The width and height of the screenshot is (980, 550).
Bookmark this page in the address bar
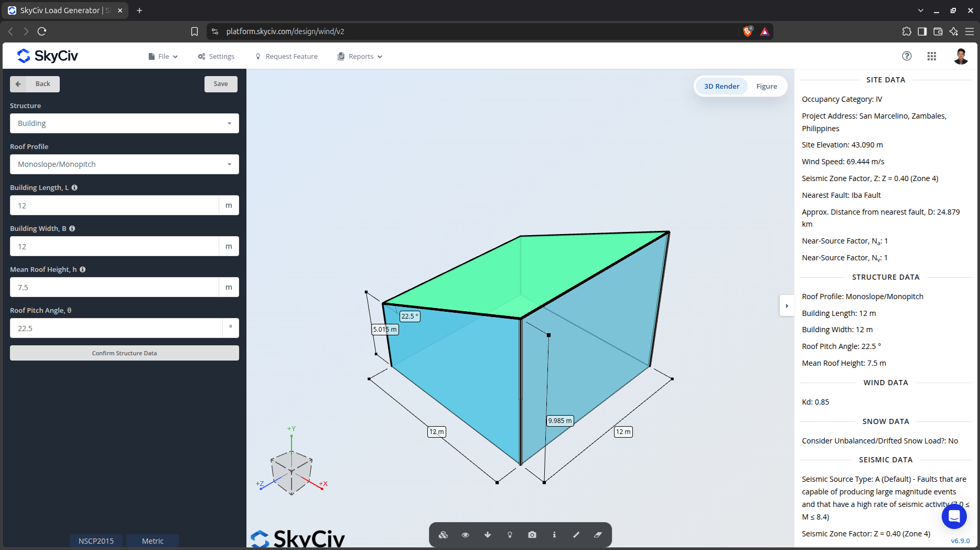tap(195, 31)
